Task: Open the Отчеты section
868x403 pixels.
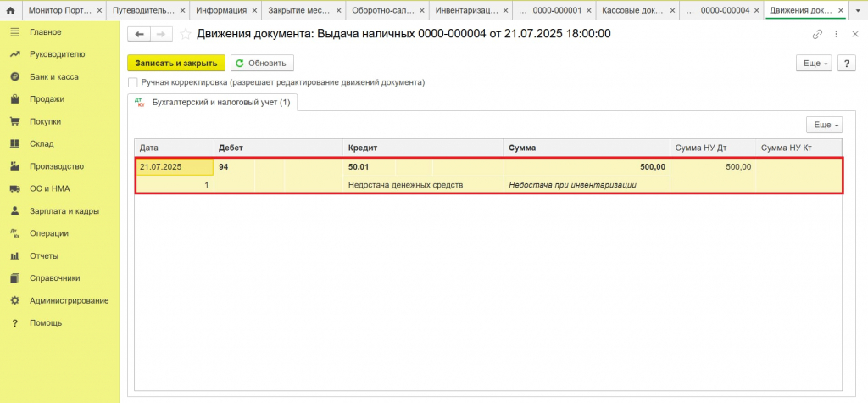Action: [44, 256]
